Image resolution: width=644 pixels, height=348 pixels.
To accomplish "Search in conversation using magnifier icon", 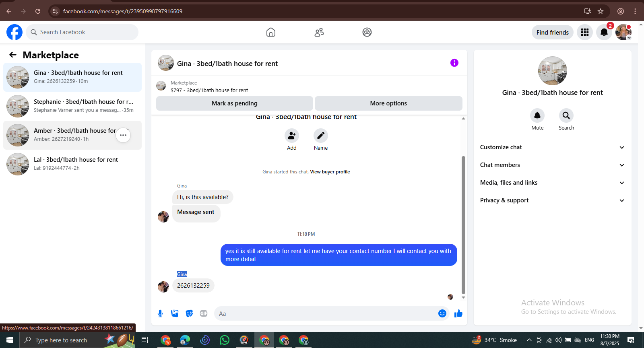I will (x=566, y=115).
